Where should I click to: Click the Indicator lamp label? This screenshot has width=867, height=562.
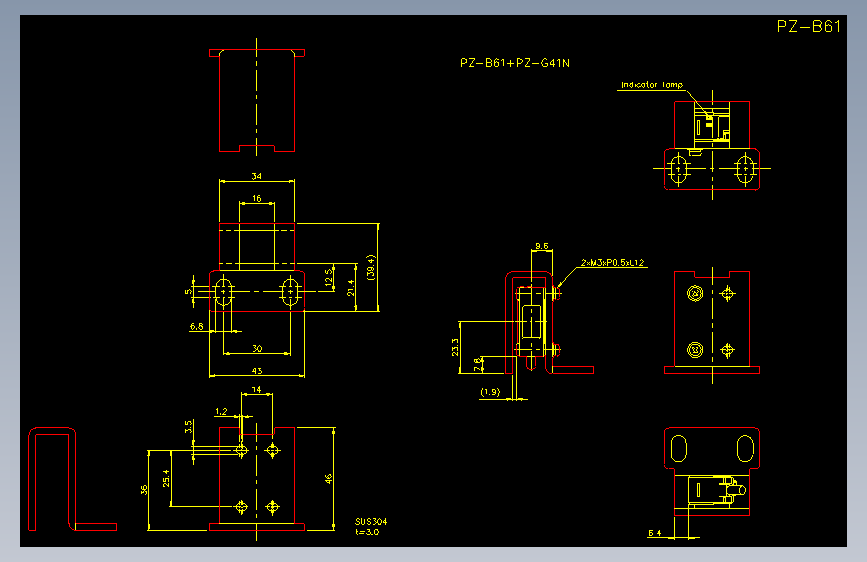click(652, 85)
